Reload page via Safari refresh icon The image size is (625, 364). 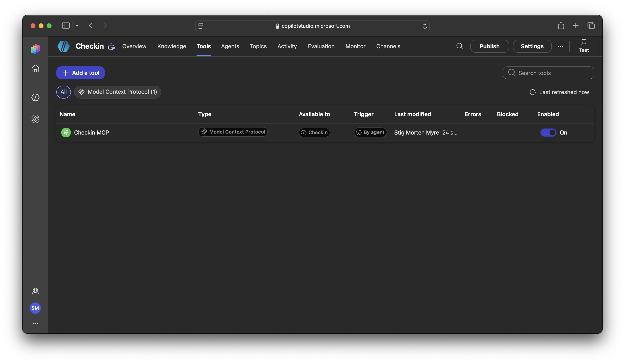pos(425,26)
